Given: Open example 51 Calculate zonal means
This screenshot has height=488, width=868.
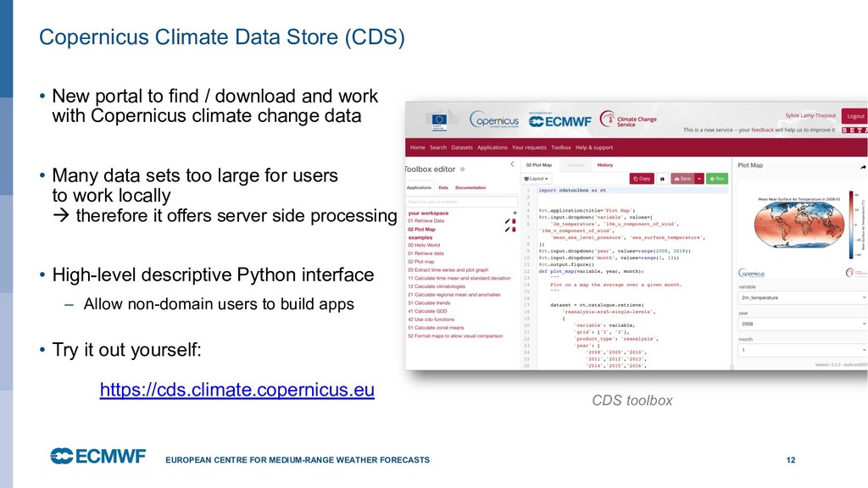Looking at the screenshot, I should tap(437, 328).
